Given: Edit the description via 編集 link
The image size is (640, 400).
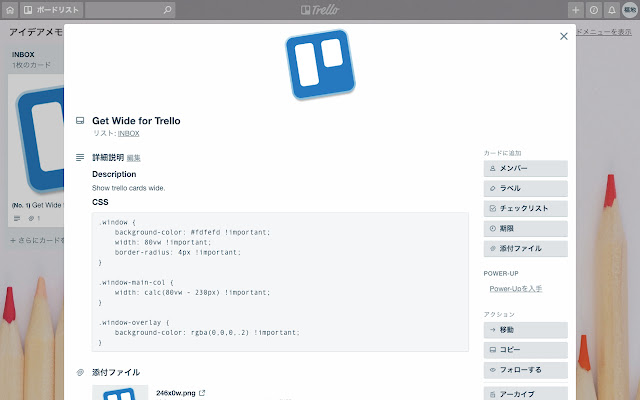Looking at the screenshot, I should click(133, 158).
